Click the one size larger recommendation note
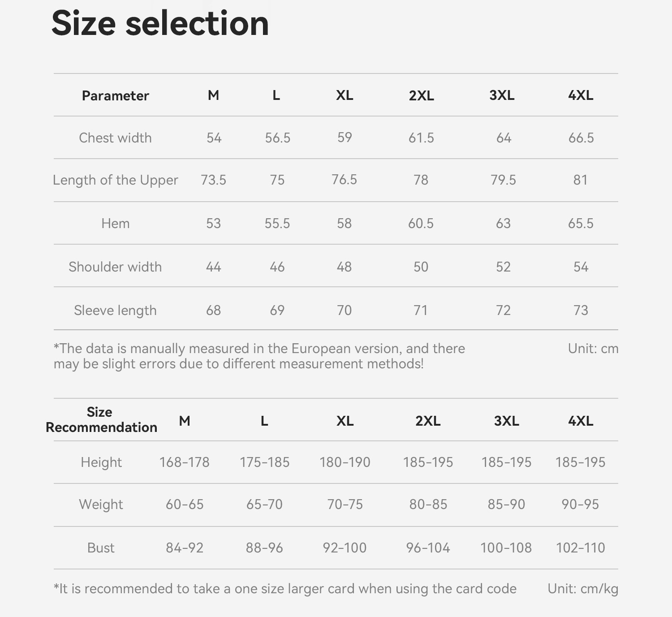Image resolution: width=672 pixels, height=617 pixels. [285, 589]
